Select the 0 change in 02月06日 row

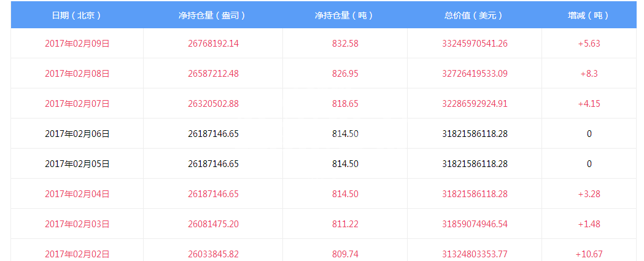tap(589, 134)
